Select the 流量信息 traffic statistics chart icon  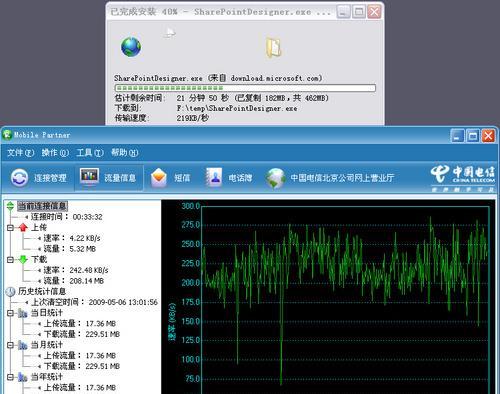pos(89,176)
